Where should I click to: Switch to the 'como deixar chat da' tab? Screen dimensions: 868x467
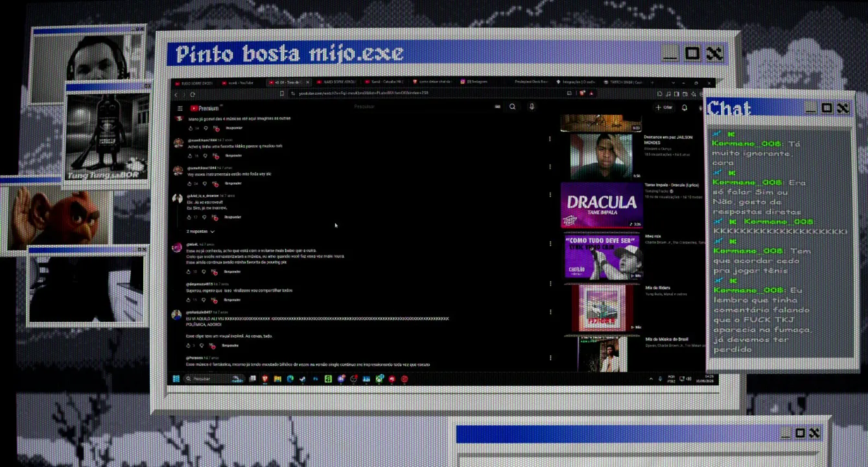(x=433, y=82)
